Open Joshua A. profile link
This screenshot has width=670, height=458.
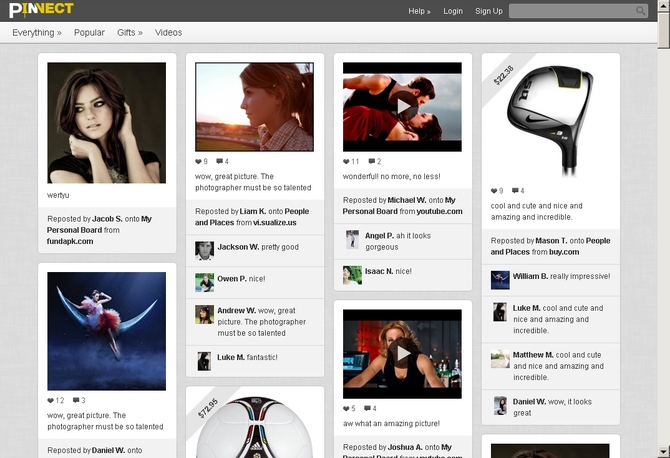pos(405,447)
